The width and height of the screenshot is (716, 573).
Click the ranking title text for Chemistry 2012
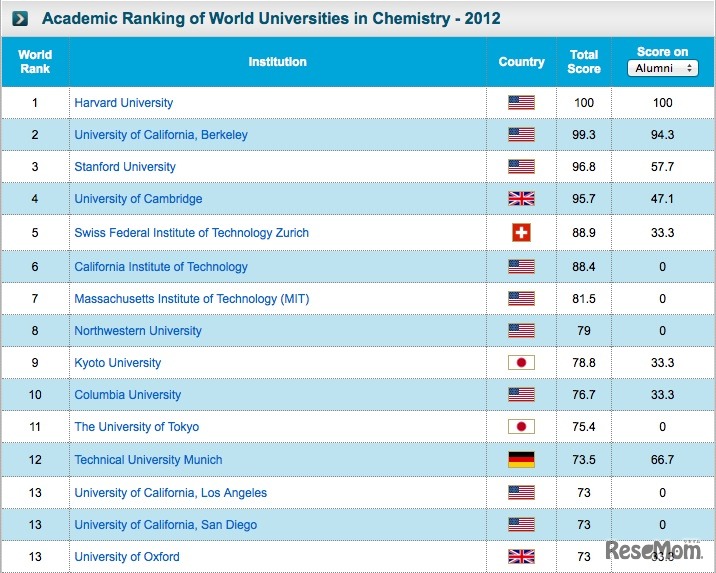pos(271,19)
